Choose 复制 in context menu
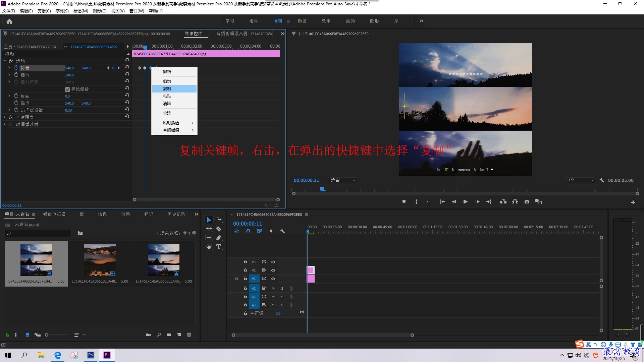Screen dimensions: 644x362 point(174,88)
